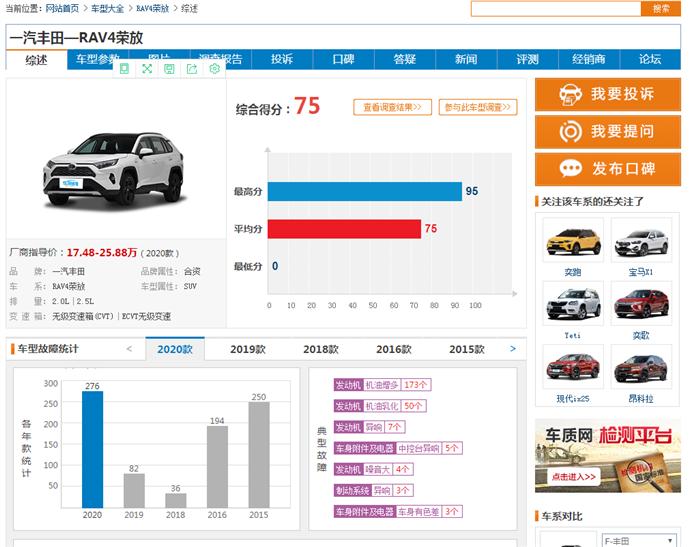Open the 综述 overview tab
The width and height of the screenshot is (700, 547).
(x=37, y=60)
